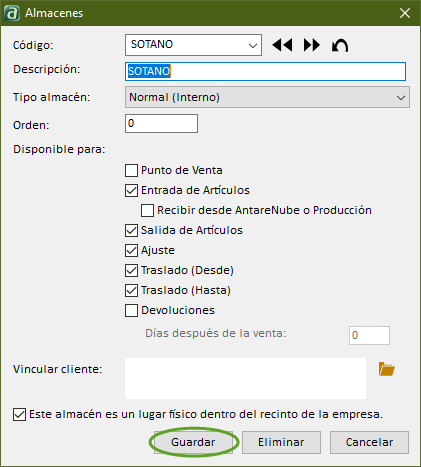Enable Recibir desde AntareNube o Producción

(x=147, y=210)
